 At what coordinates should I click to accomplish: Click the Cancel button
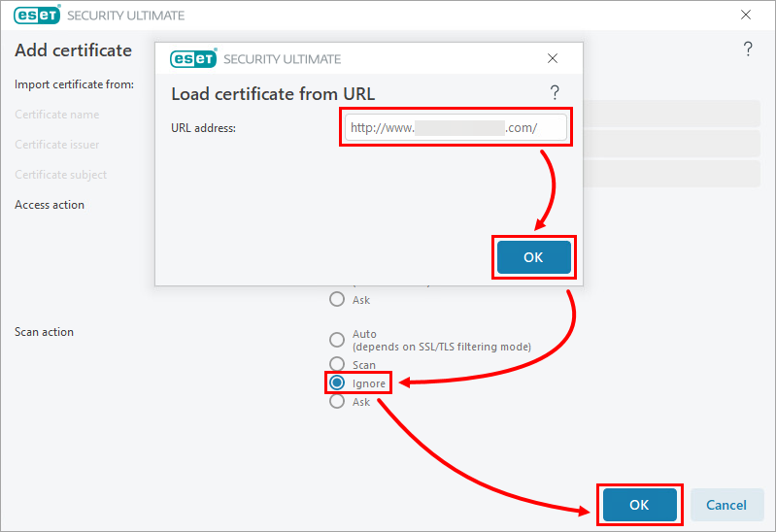725,505
